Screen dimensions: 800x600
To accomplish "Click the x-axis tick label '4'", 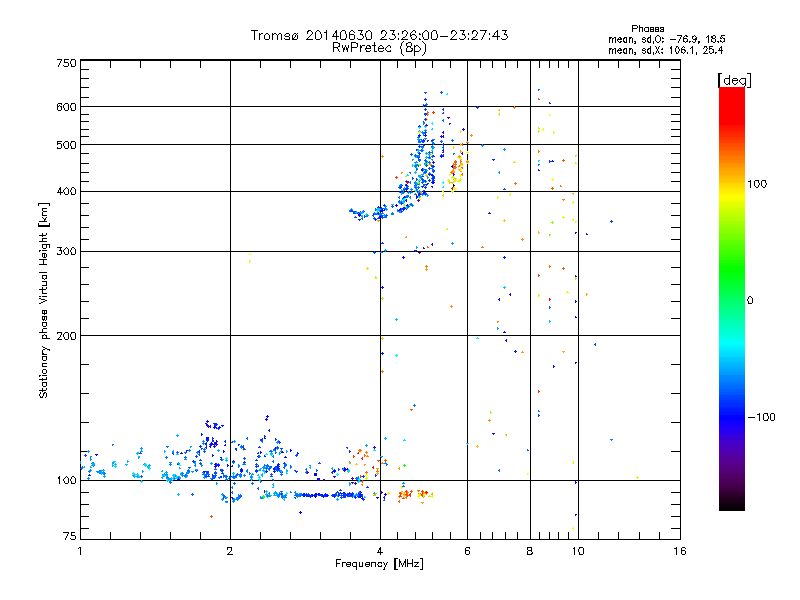I will [380, 551].
